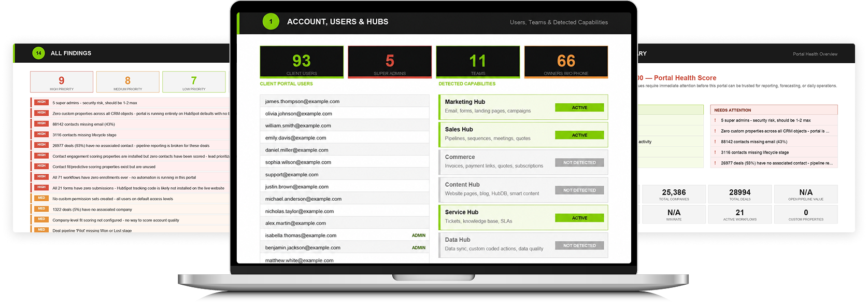
Task: Click 'Users, Teams & Detected Capabilities' subtitle
Action: click(x=559, y=22)
